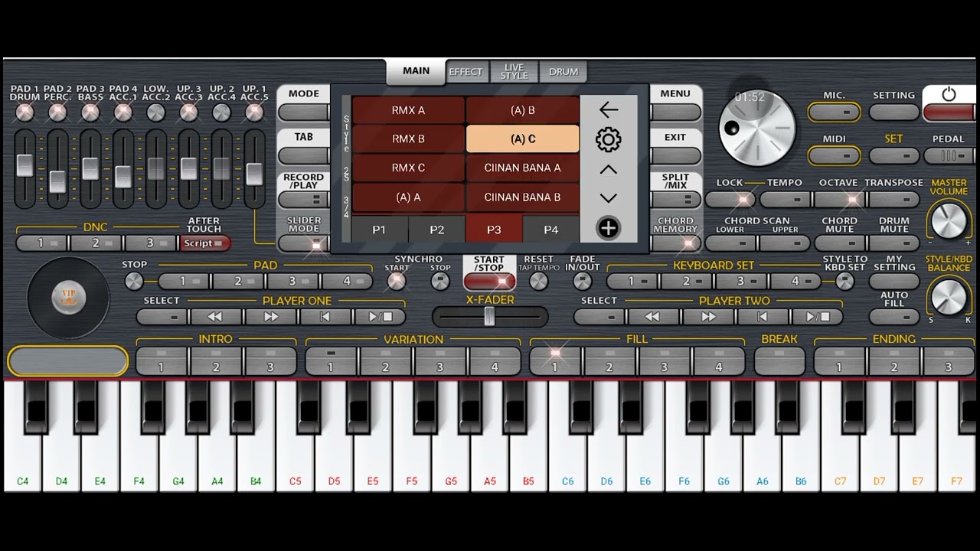Skip Player One to track start

click(325, 316)
